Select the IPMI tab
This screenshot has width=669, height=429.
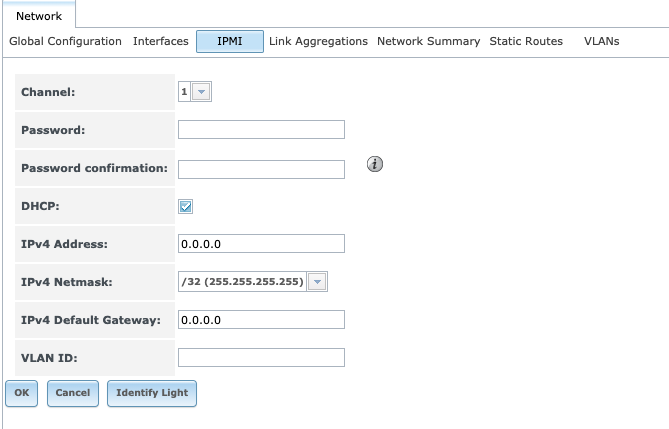tap(229, 41)
